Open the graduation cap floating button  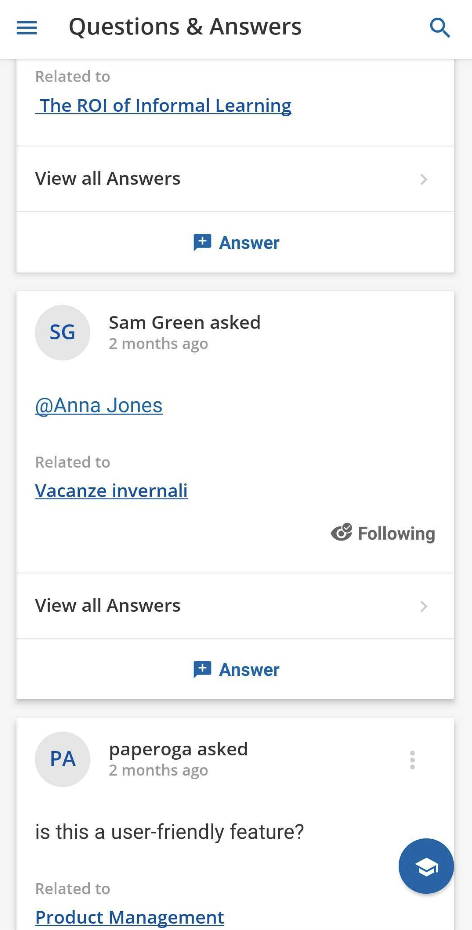426,866
